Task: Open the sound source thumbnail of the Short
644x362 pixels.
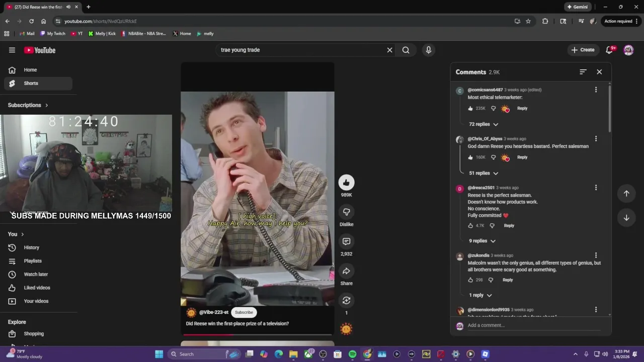Action: point(346,329)
